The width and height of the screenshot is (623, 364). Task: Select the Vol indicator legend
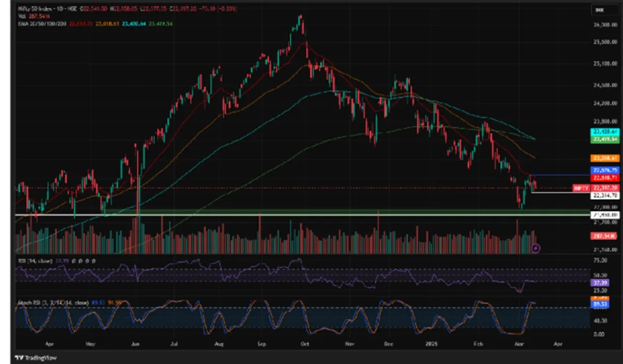click(21, 17)
